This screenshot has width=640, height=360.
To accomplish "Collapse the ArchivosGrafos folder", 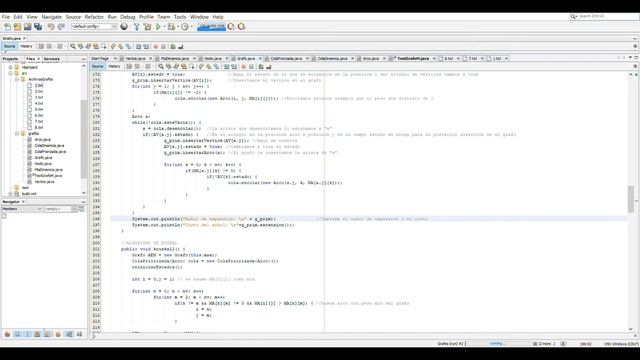I will [17, 79].
